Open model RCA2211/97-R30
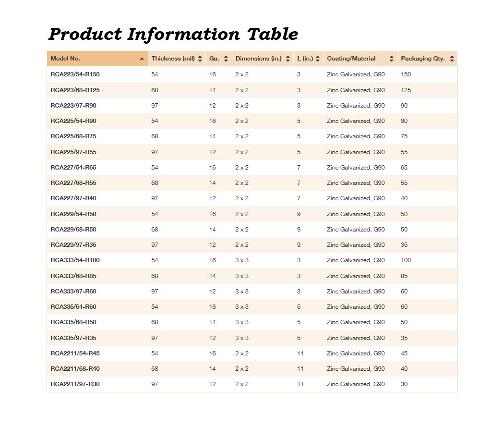504x426 pixels. (x=75, y=384)
